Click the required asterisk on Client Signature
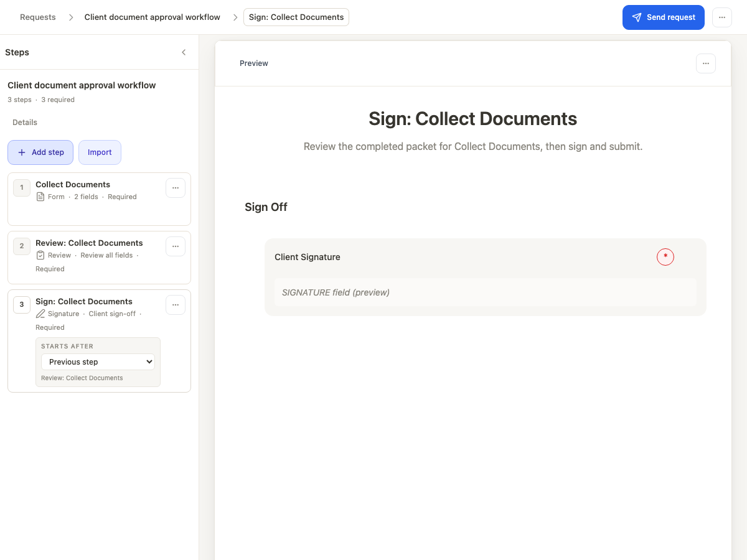This screenshot has width=747, height=560. tap(665, 256)
